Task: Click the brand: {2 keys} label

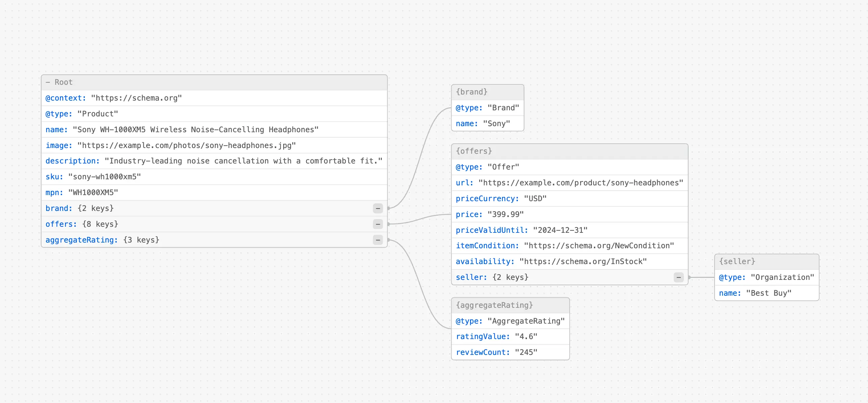Action: tap(79, 209)
